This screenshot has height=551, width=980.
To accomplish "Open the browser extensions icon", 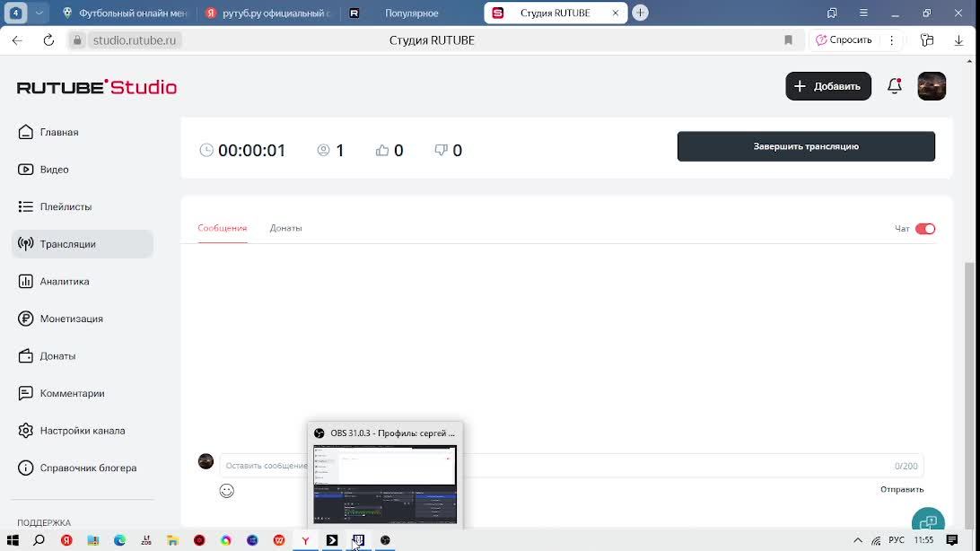I will [x=927, y=40].
